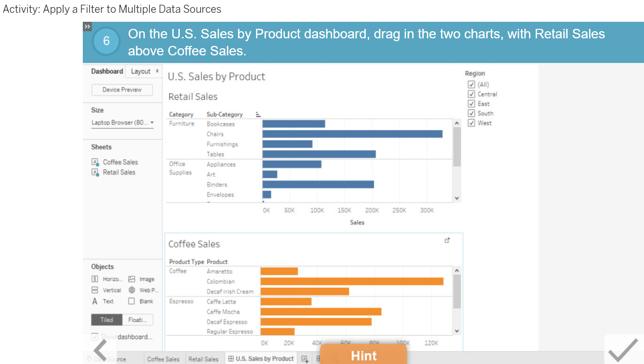Toggle the (All) Region checkbox
This screenshot has width=644, height=364.
471,84
